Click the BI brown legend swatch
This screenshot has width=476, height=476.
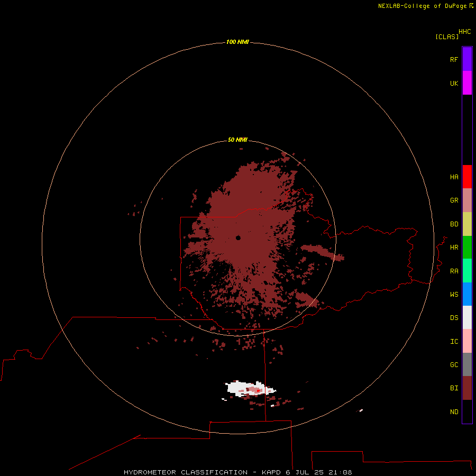pos(467,388)
